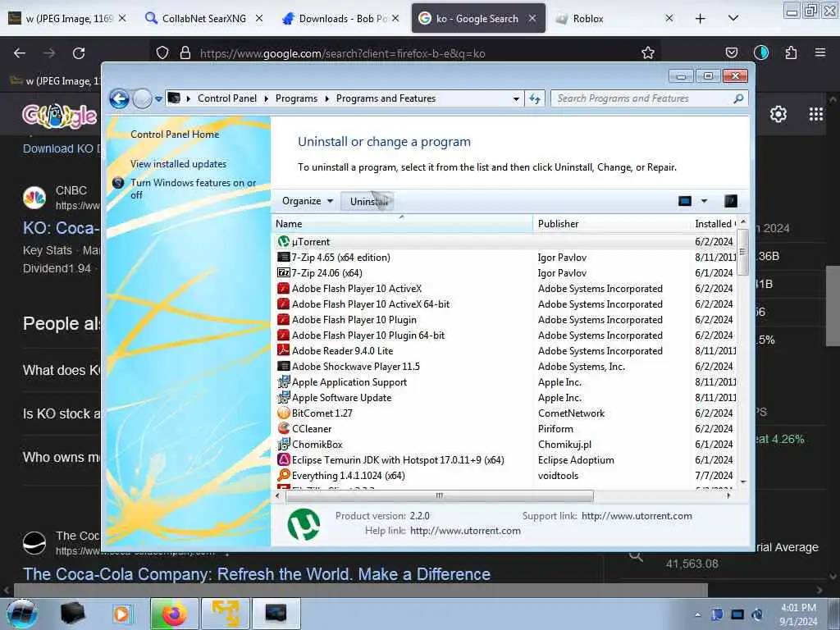Select Programs in the breadcrumb path
This screenshot has width=840, height=630.
point(296,98)
